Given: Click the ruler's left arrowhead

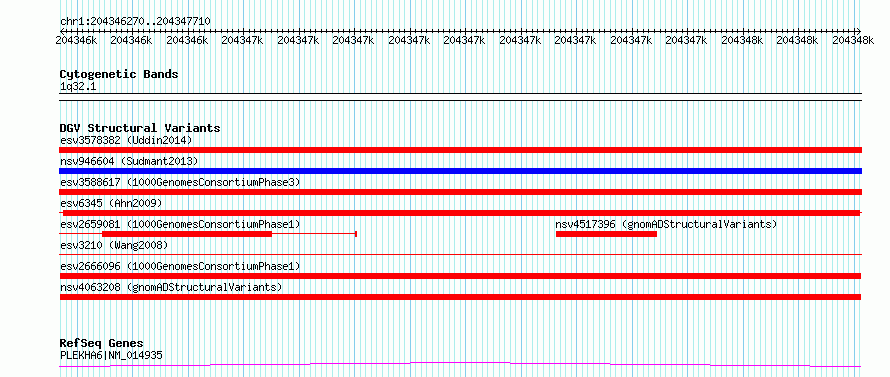Looking at the screenshot, I should tap(62, 31).
